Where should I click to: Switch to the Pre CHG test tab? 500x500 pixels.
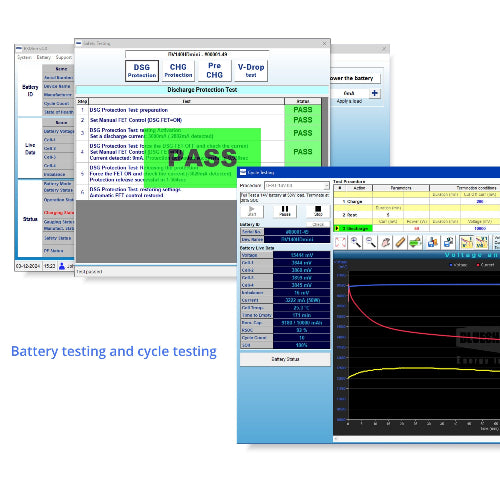215,71
